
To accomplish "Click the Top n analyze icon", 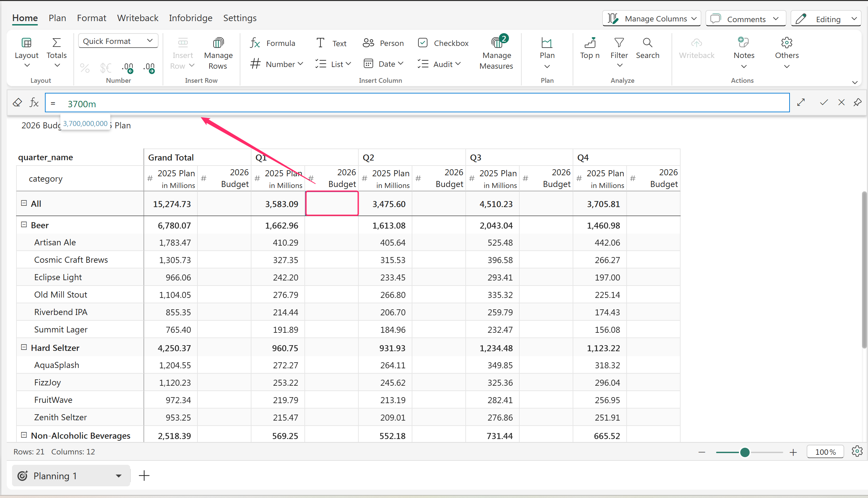I will (x=589, y=43).
